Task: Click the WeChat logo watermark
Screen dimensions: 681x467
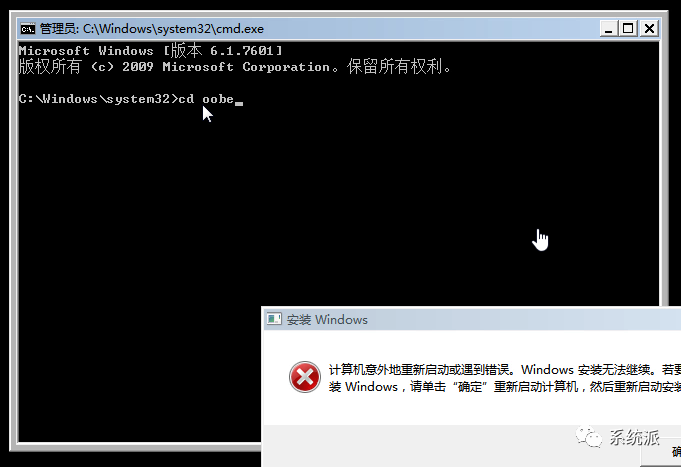Action: (588, 436)
